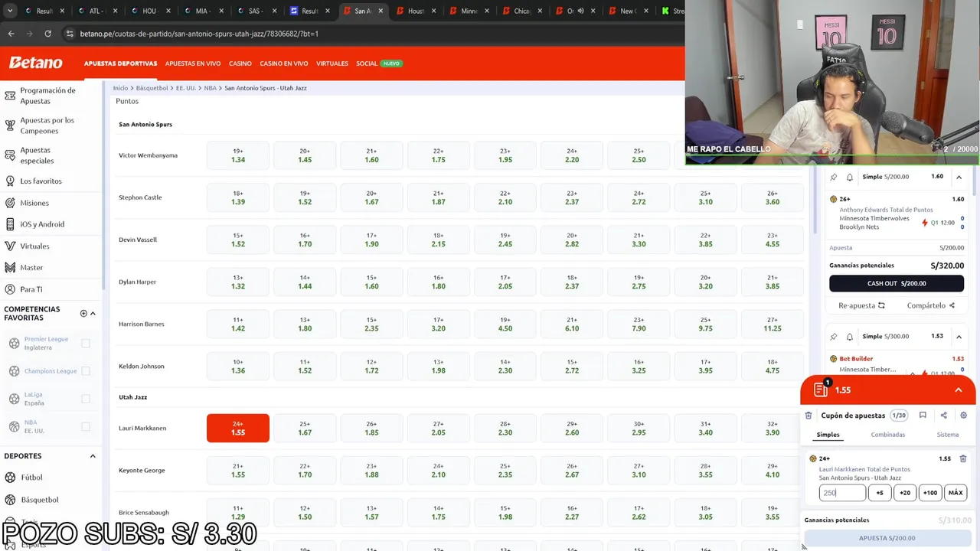This screenshot has width=980, height=551.
Task: Switch to Sistema tab in bet slip
Action: coord(948,435)
